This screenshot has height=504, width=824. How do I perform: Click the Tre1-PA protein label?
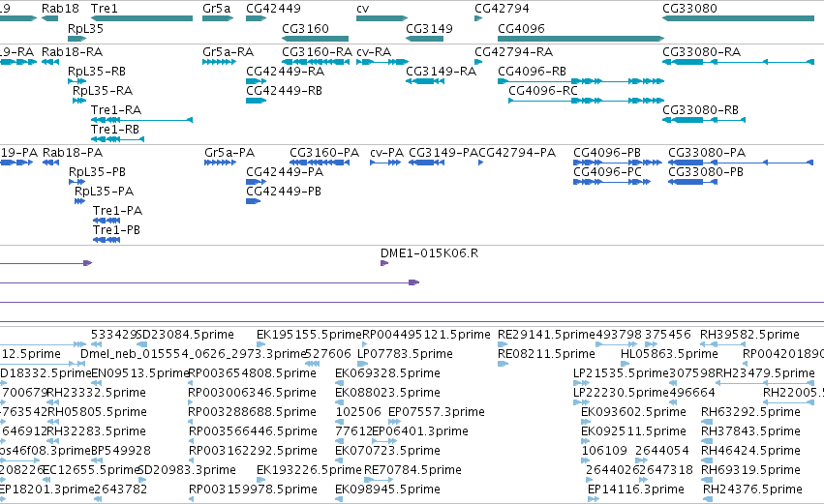(x=118, y=211)
